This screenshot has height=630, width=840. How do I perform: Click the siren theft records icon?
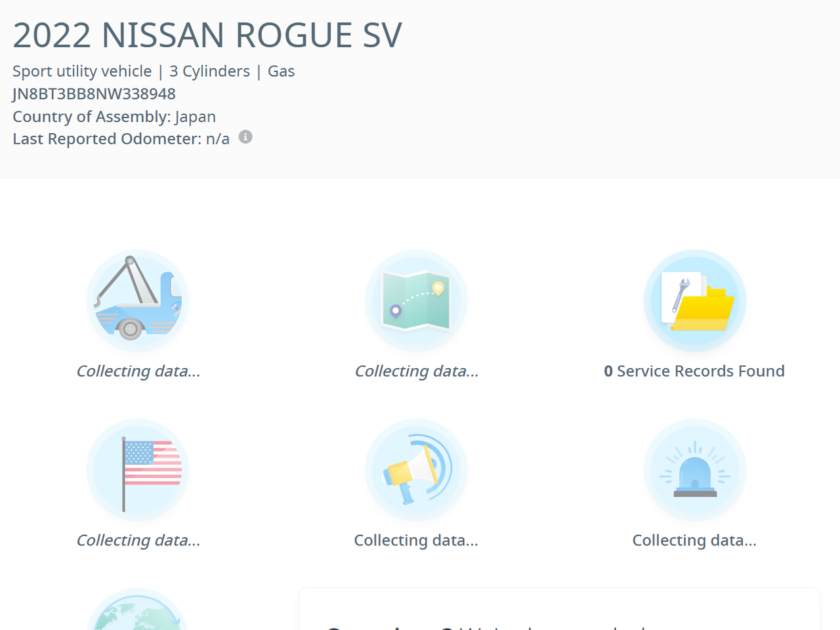point(694,471)
